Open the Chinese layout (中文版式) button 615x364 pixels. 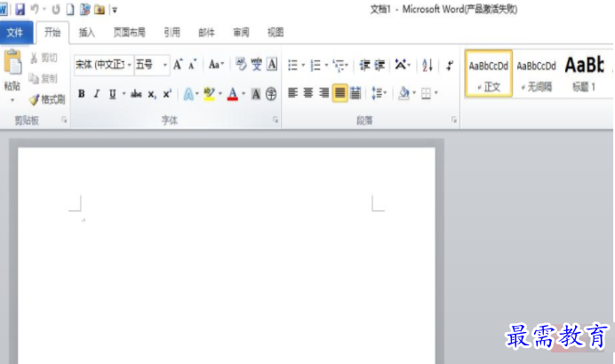point(401,65)
